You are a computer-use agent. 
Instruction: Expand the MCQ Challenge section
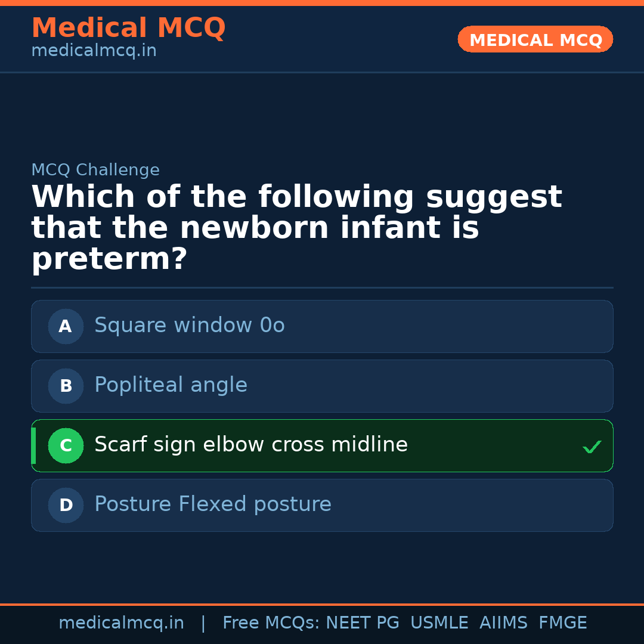(95, 169)
